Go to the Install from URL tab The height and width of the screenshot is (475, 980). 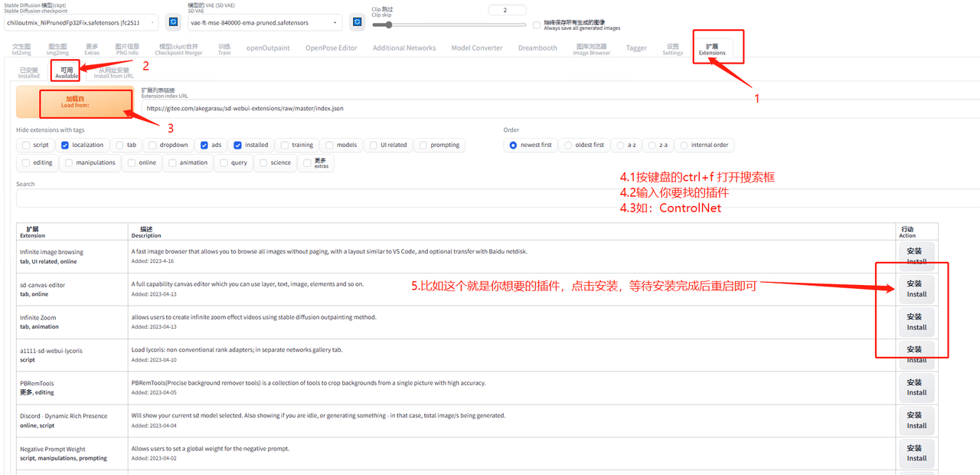(113, 73)
